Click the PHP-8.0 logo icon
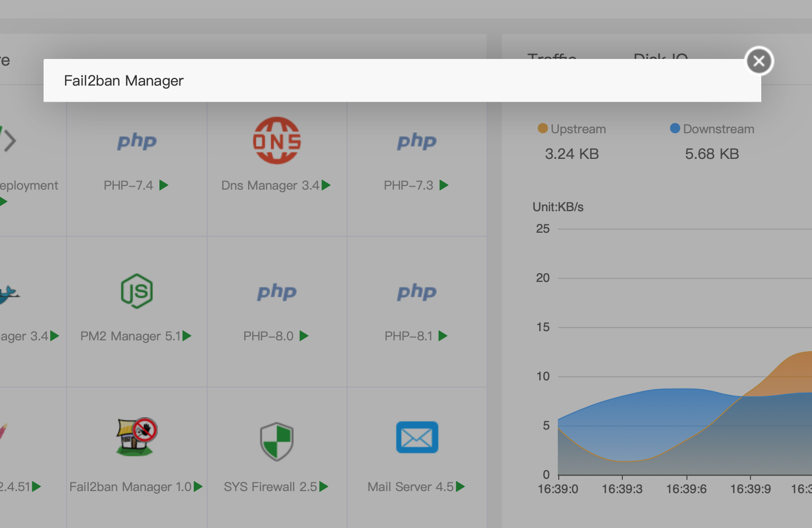This screenshot has width=812, height=528. (x=277, y=292)
